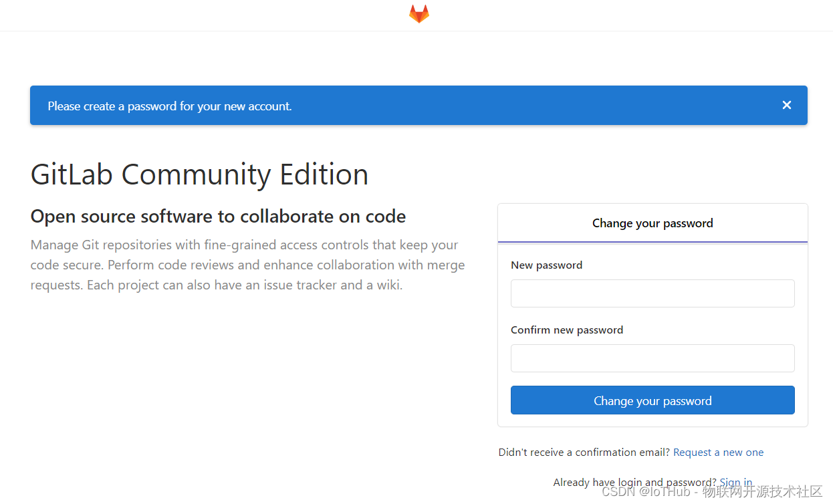Open the Request a new one link

[x=718, y=453]
